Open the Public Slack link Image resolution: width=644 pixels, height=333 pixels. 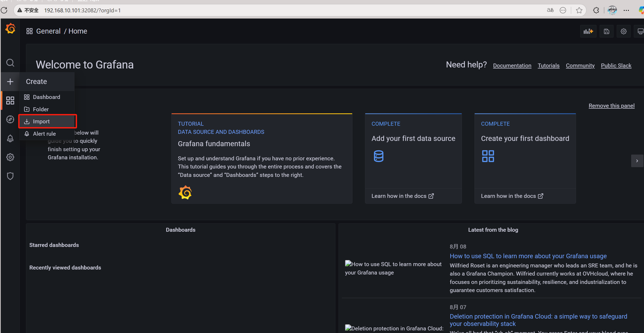pyautogui.click(x=616, y=66)
